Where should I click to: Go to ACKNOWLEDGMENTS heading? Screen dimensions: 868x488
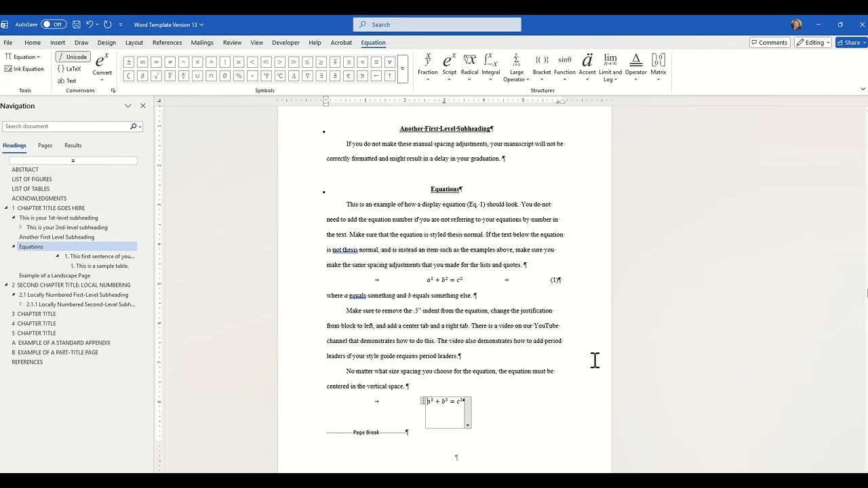pyautogui.click(x=39, y=199)
